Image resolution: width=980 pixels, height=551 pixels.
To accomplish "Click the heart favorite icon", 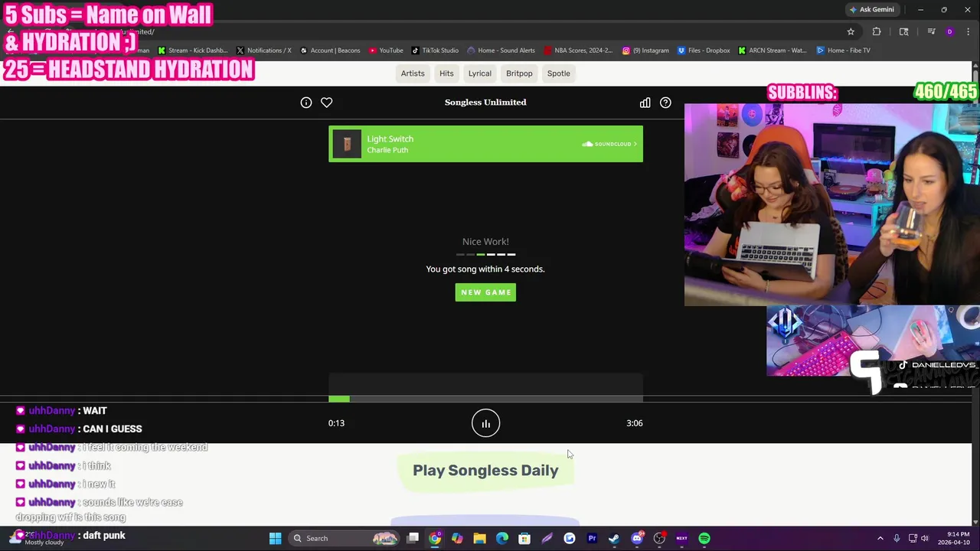I will pyautogui.click(x=327, y=103).
